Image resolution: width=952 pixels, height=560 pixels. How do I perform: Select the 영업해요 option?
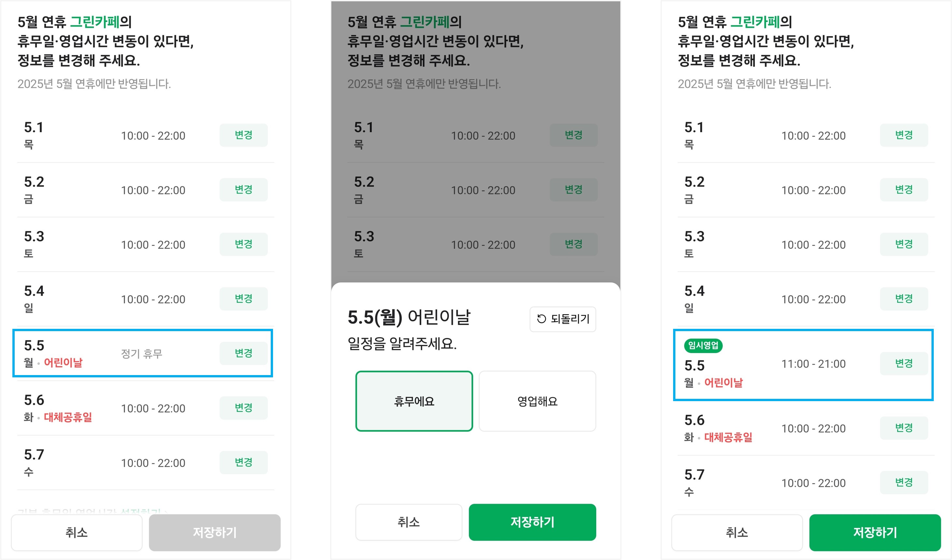tap(537, 401)
